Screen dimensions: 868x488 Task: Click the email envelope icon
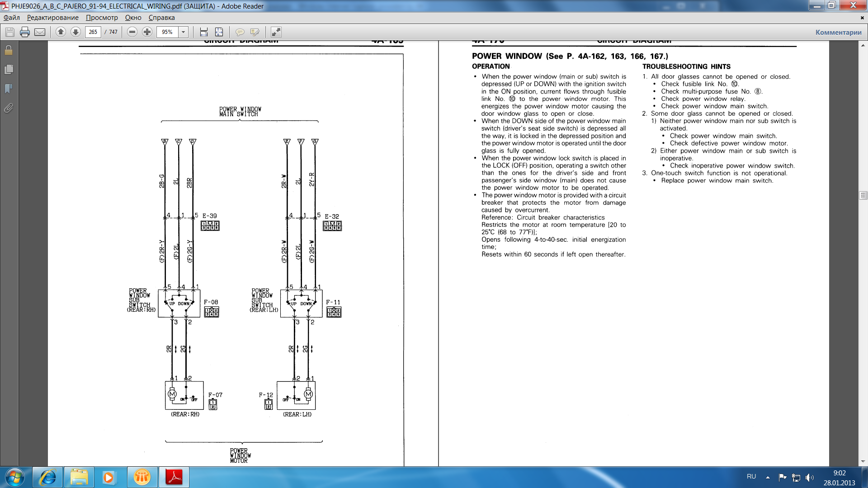pos(40,32)
